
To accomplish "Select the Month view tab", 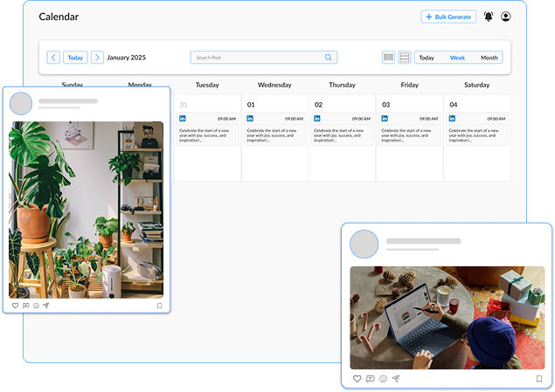I will [489, 58].
